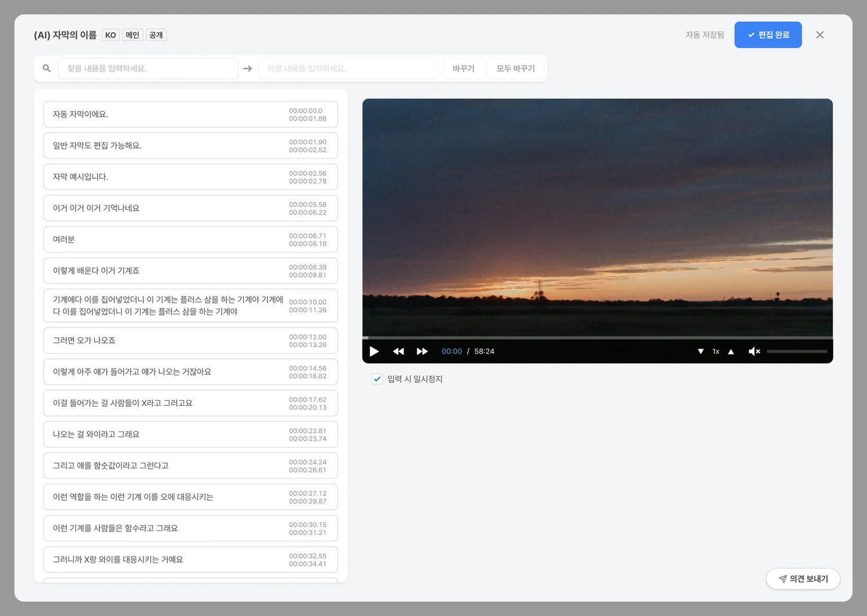Select subtitle 이런 역할을 하는 이런 기계

(191, 497)
